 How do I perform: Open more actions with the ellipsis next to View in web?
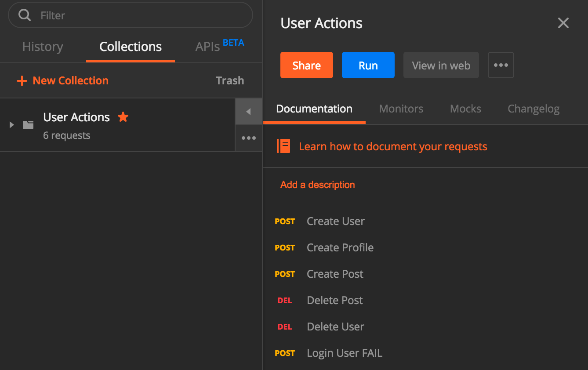pos(501,65)
